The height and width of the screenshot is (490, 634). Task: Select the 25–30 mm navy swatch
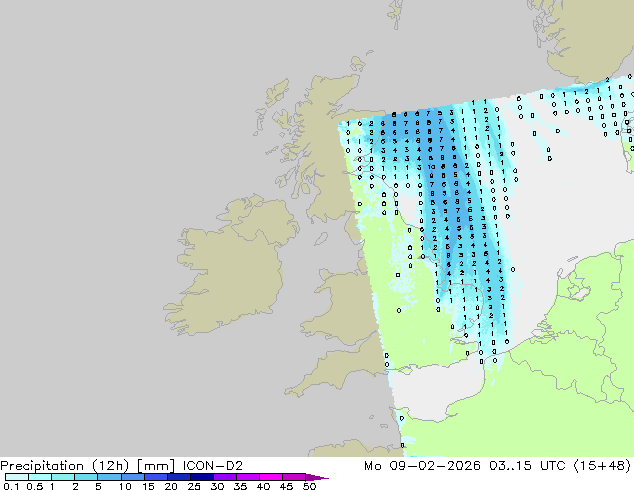[x=201, y=477]
